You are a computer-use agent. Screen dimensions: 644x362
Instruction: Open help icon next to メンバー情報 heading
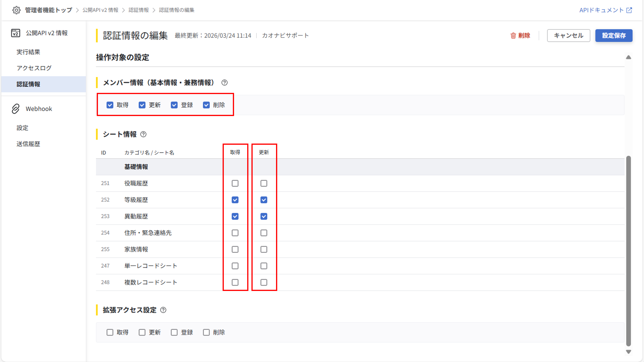[x=224, y=83]
